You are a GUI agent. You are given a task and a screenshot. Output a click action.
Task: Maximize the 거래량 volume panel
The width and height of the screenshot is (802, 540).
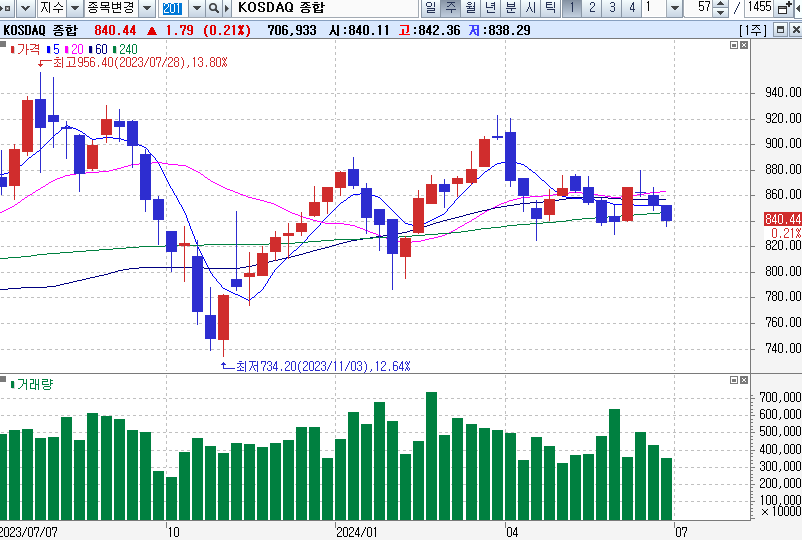(x=734, y=380)
